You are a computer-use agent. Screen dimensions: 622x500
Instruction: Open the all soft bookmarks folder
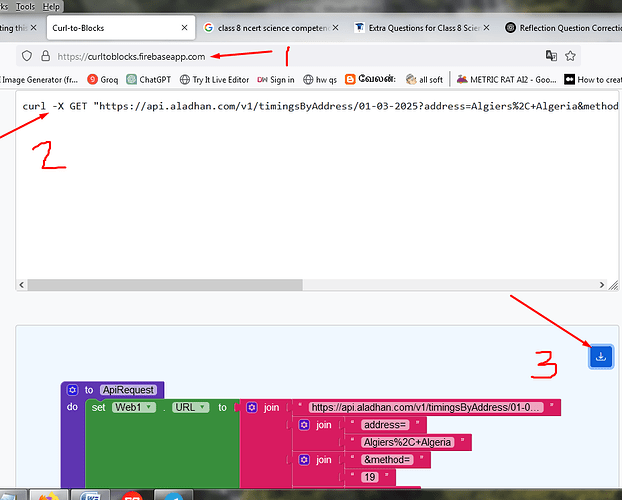click(x=424, y=80)
